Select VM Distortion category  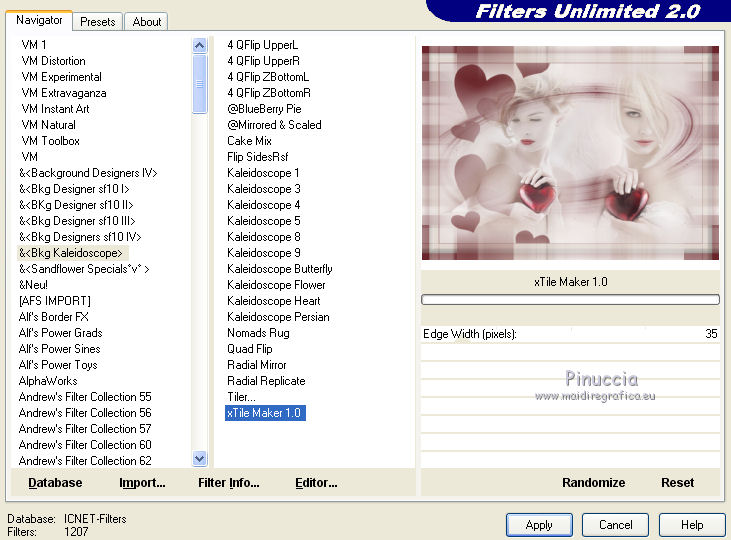[x=54, y=61]
